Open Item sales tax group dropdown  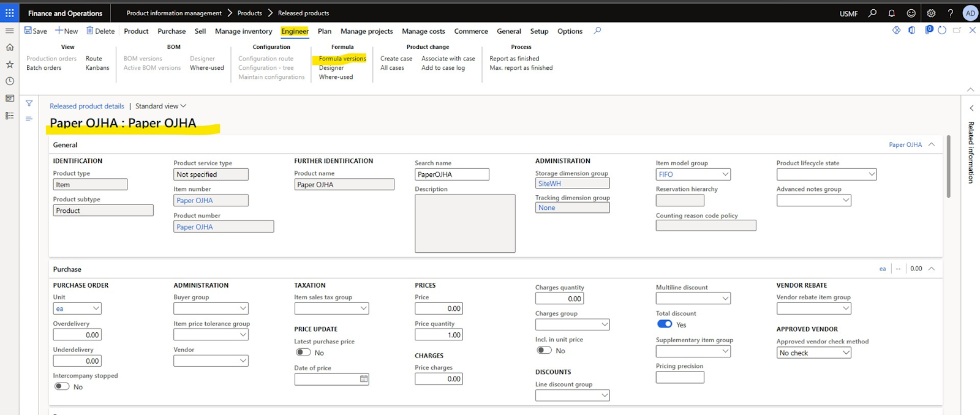pyautogui.click(x=364, y=308)
